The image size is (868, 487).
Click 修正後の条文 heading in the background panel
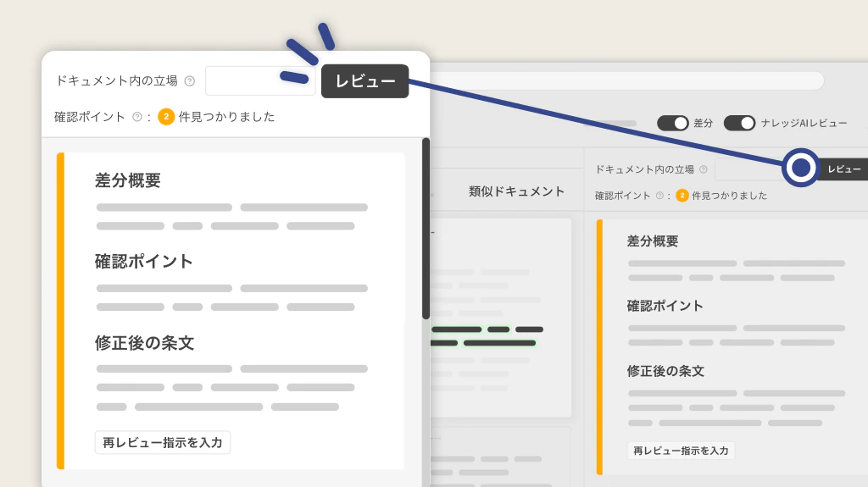pyautogui.click(x=665, y=371)
